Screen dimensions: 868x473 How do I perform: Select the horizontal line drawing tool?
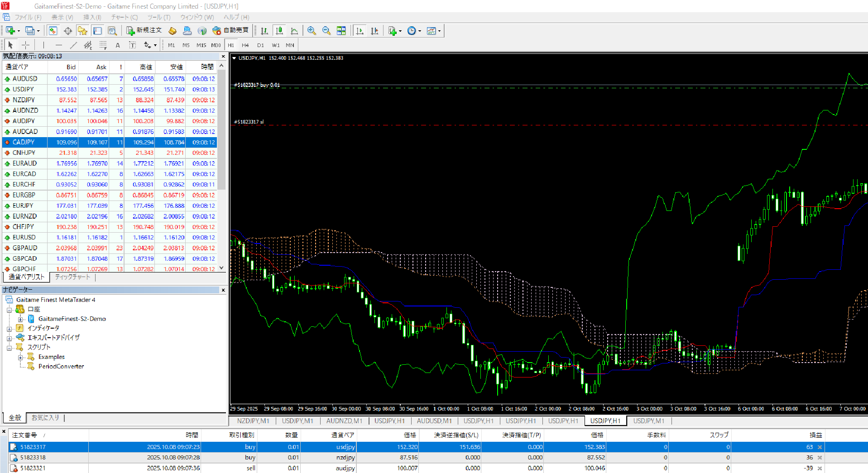pyautogui.click(x=58, y=45)
